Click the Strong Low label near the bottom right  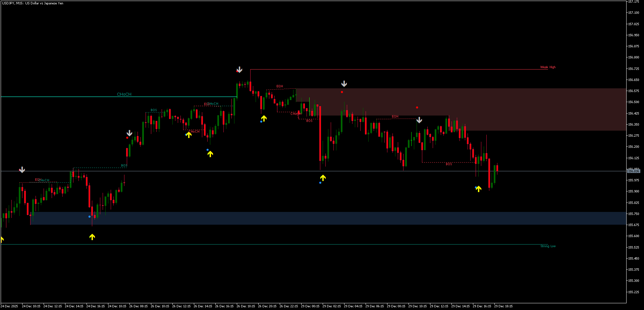coord(548,246)
